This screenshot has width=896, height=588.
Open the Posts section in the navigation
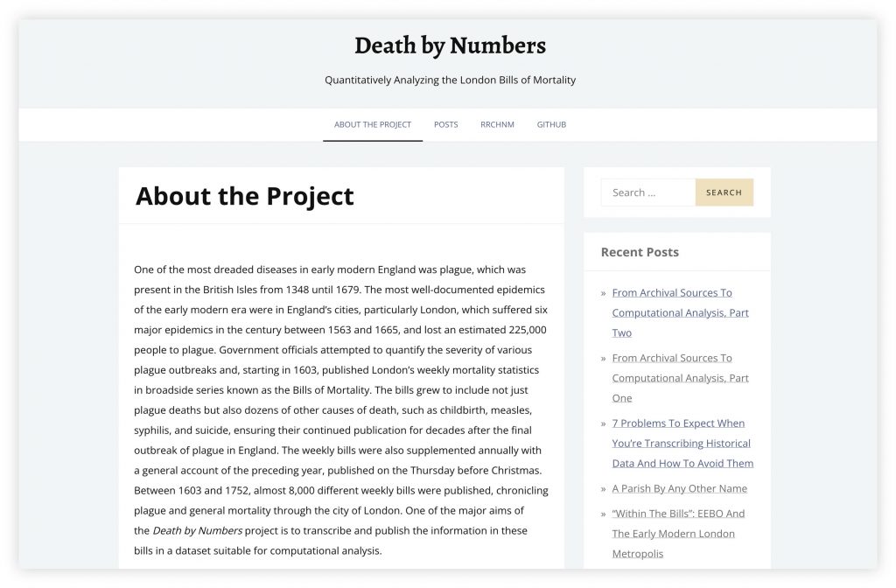coord(445,124)
